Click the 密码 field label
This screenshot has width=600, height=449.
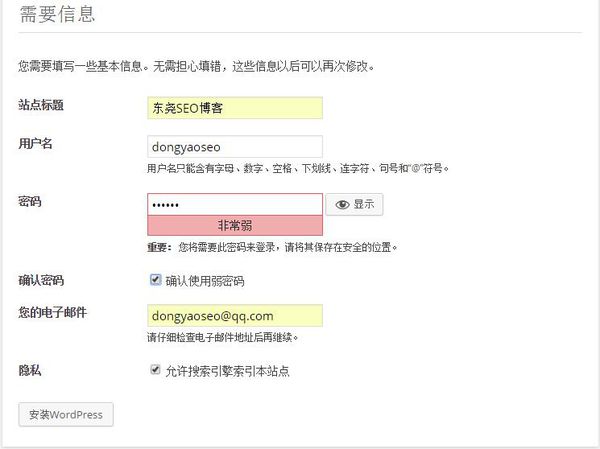[x=29, y=202]
